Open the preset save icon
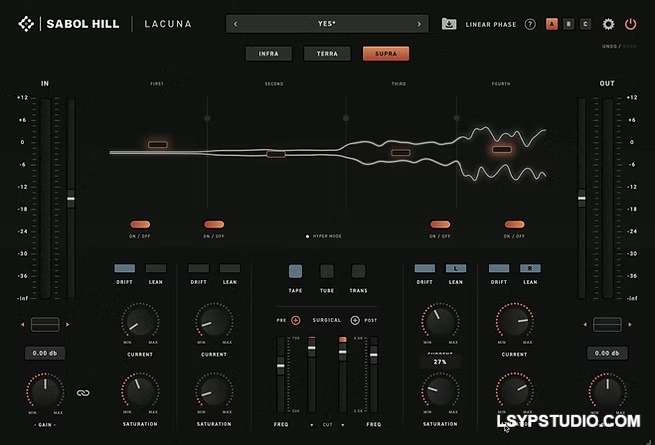This screenshot has width=655, height=445. click(449, 24)
